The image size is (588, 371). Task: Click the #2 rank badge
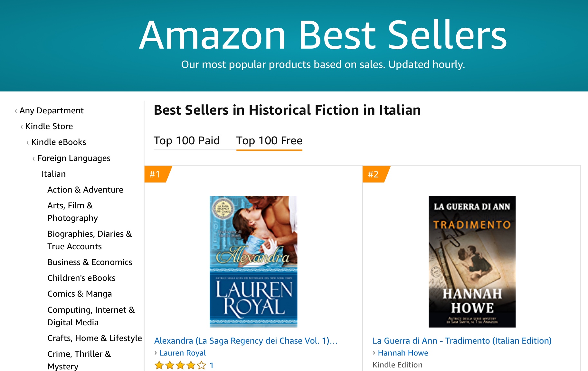374,174
